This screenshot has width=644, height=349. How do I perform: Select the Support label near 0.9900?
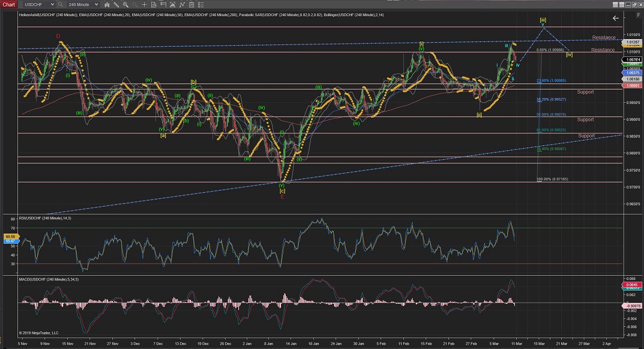[585, 120]
